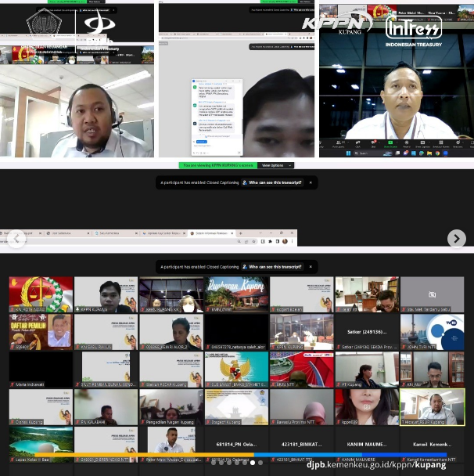Select the KANIM MAUMERE participant tile

tap(367, 445)
